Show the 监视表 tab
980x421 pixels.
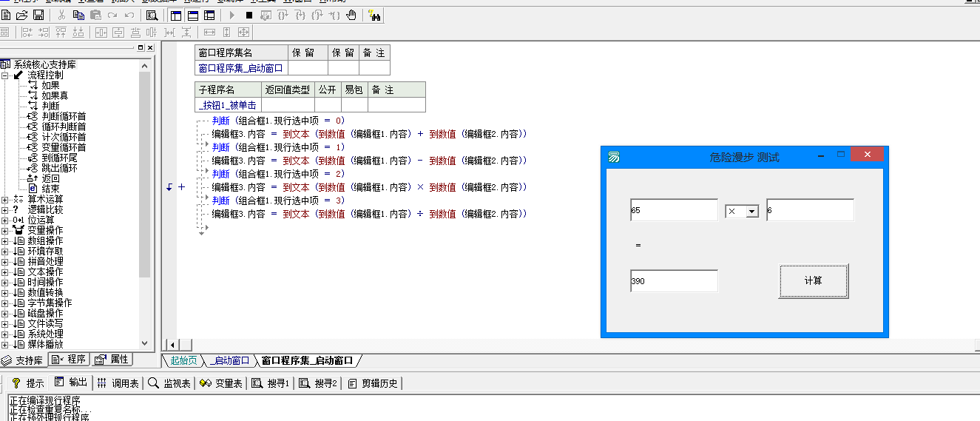click(x=170, y=383)
